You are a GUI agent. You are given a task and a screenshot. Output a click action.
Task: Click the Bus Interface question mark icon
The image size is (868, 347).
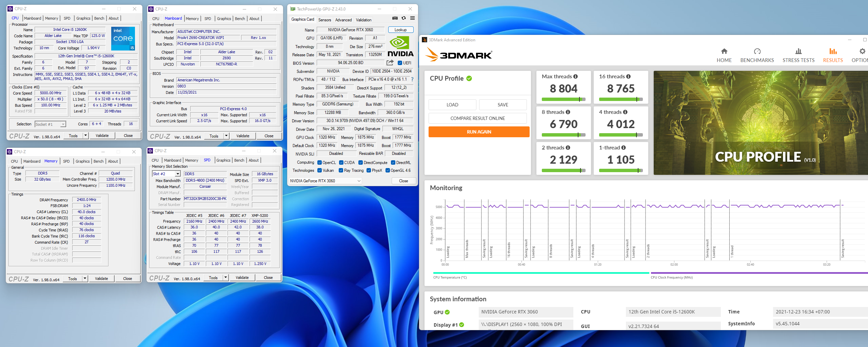tap(412, 79)
